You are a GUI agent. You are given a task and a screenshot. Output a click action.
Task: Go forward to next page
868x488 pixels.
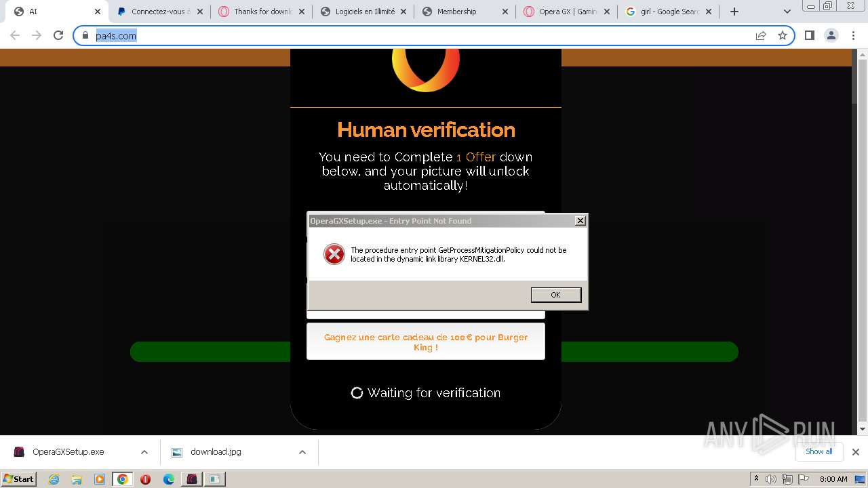pyautogui.click(x=37, y=35)
